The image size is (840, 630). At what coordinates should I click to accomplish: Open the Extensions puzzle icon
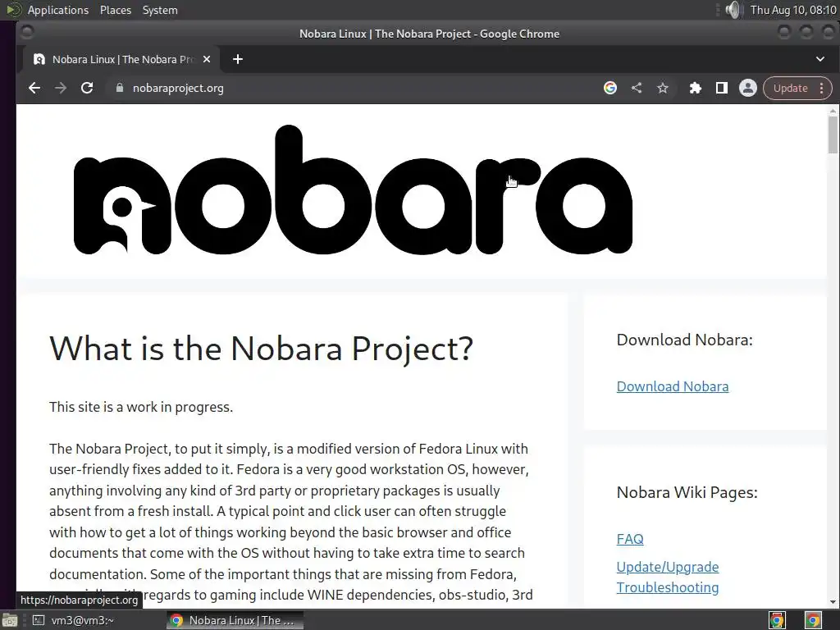coord(696,88)
